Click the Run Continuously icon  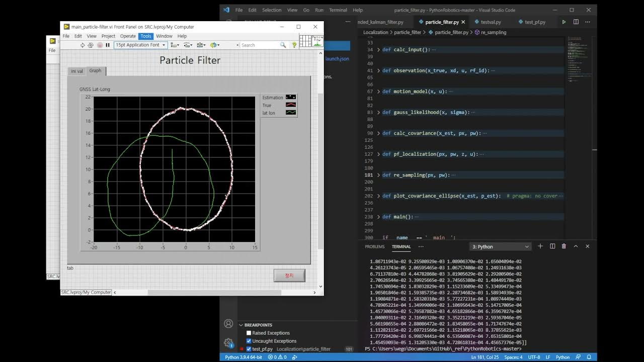91,45
